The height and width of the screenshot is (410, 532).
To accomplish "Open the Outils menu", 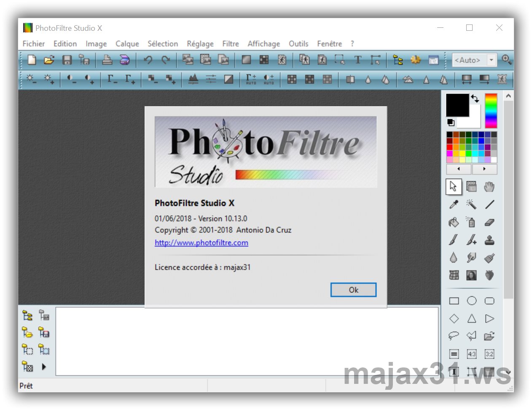I will point(298,44).
